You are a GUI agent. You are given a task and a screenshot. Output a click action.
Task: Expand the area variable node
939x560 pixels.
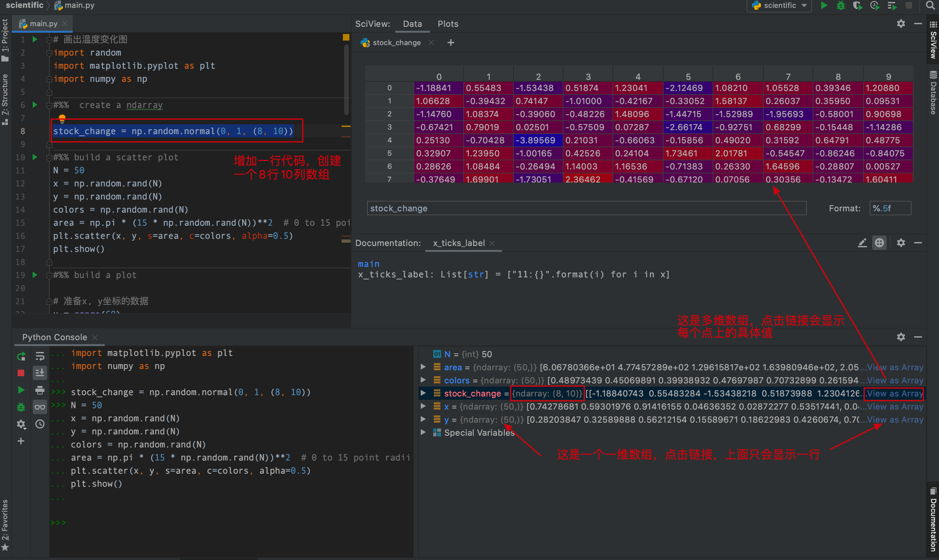point(423,367)
